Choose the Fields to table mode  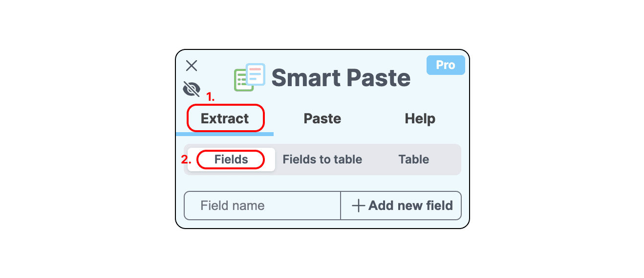click(322, 160)
